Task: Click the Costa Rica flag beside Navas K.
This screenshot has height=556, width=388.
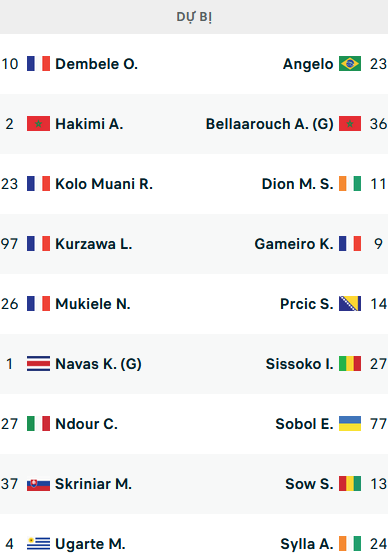Action: [38, 364]
